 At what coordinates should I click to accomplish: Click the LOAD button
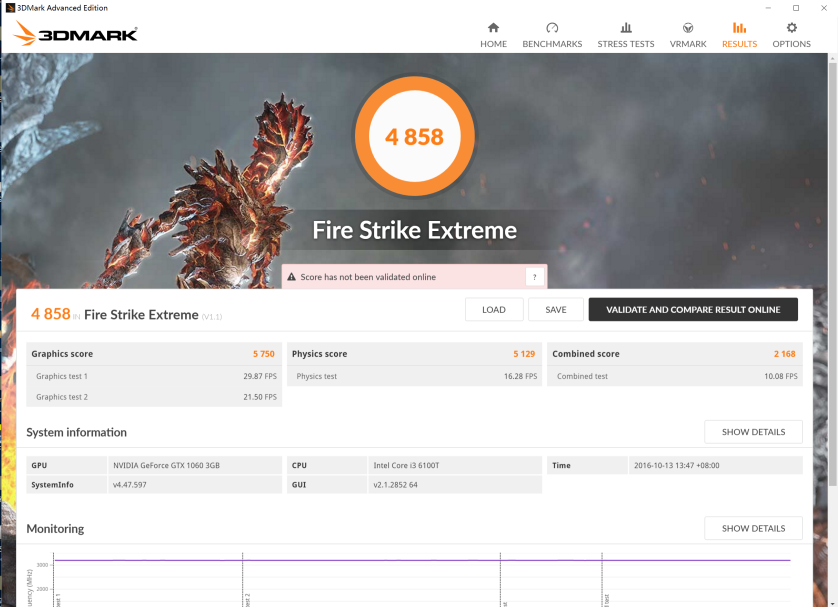pyautogui.click(x=494, y=310)
